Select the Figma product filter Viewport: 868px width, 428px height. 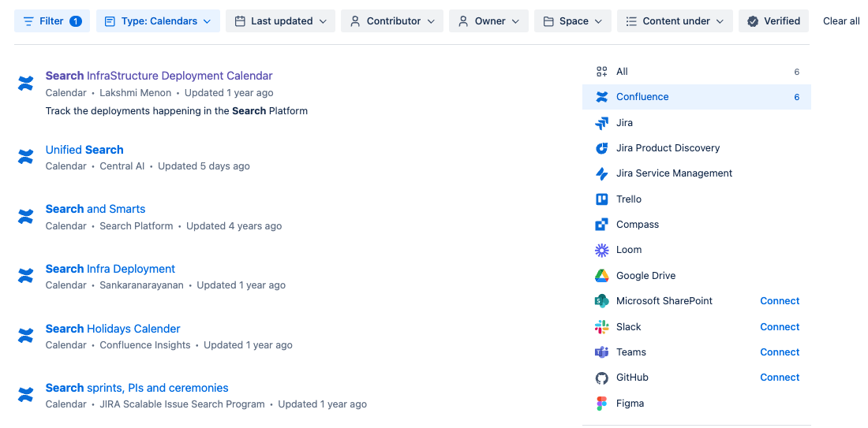click(697, 403)
